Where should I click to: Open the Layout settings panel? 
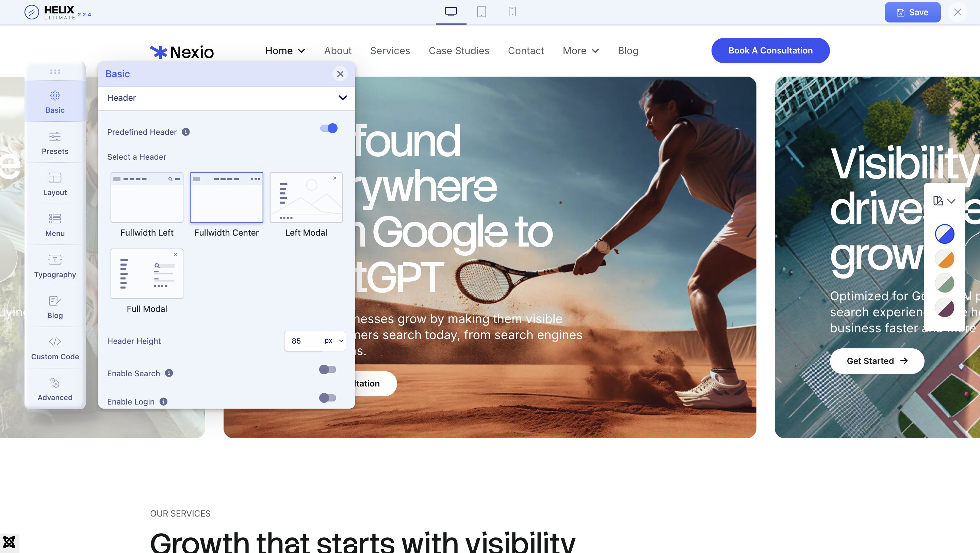(55, 184)
